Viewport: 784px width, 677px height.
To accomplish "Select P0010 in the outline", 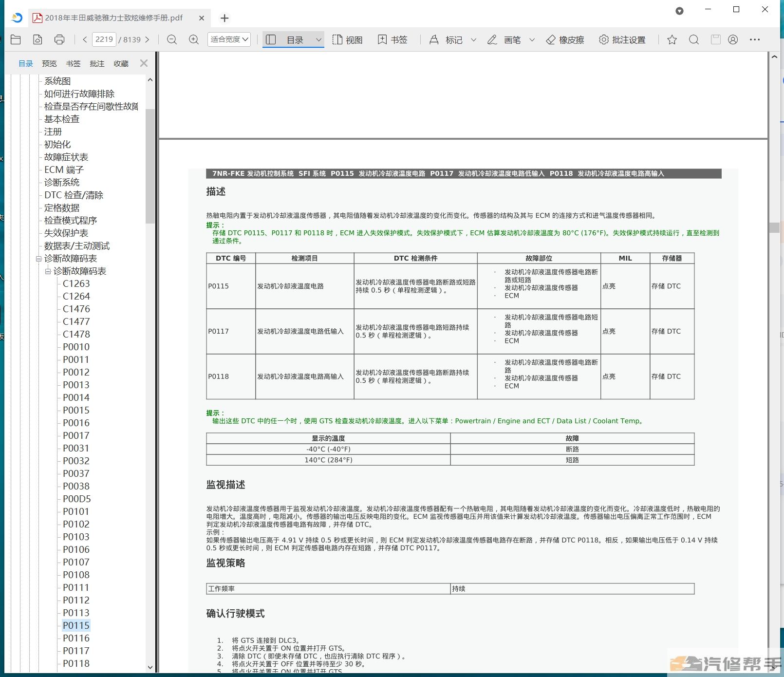I will (x=76, y=347).
